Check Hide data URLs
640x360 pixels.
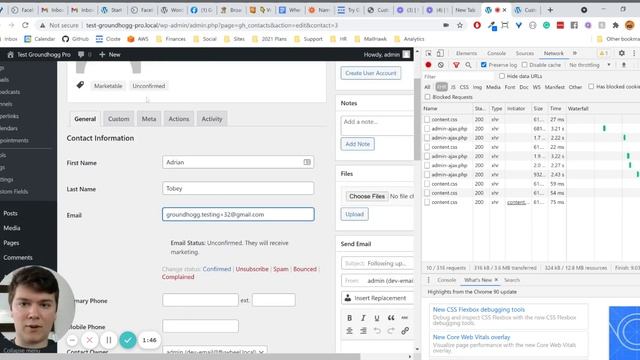tap(502, 76)
